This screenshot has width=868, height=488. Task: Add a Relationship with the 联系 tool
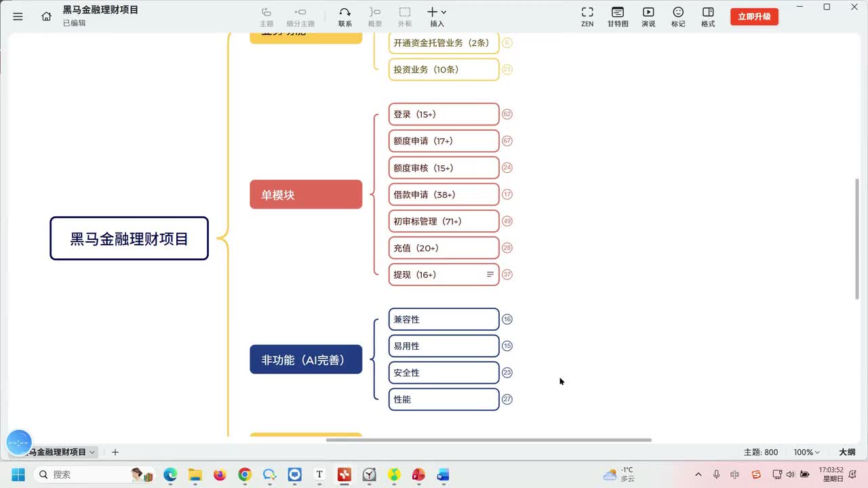(345, 17)
